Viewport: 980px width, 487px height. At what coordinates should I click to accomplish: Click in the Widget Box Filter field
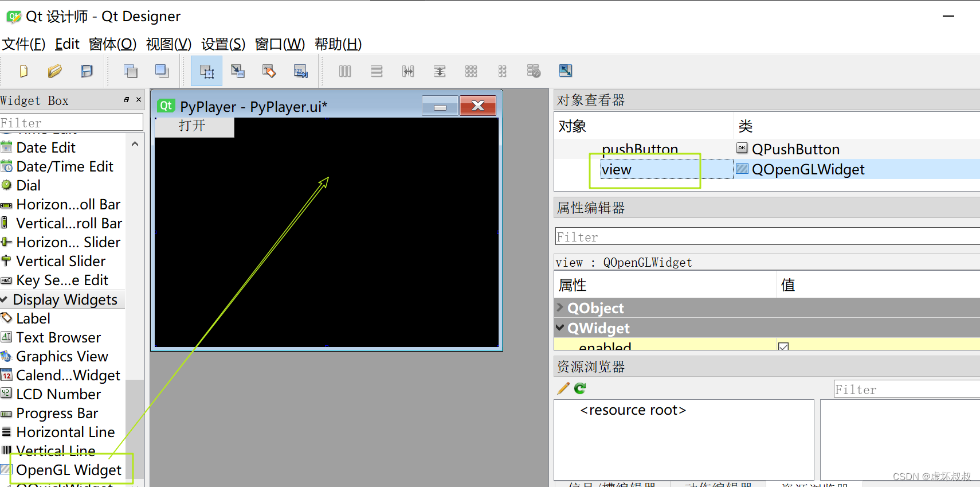coord(71,122)
